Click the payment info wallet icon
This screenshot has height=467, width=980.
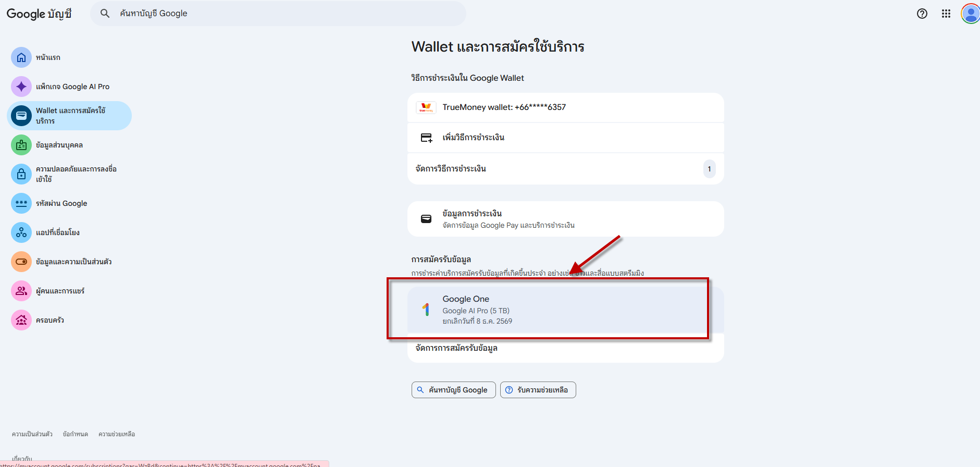[426, 219]
